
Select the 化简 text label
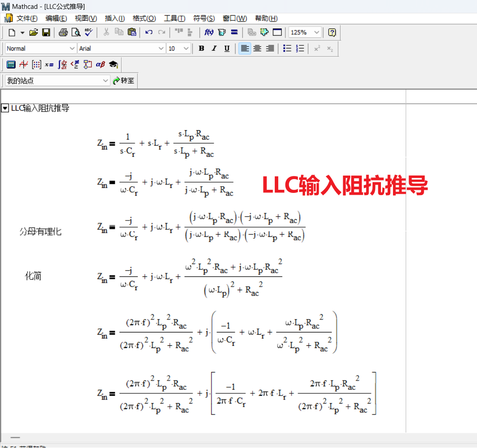tap(33, 276)
